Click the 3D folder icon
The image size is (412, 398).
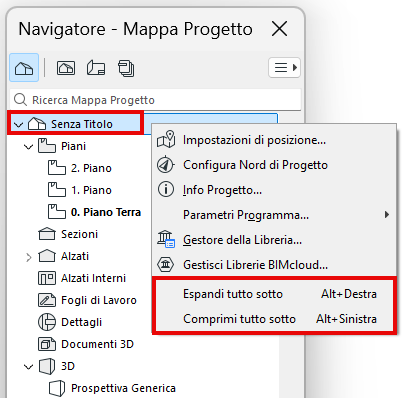coord(47,366)
